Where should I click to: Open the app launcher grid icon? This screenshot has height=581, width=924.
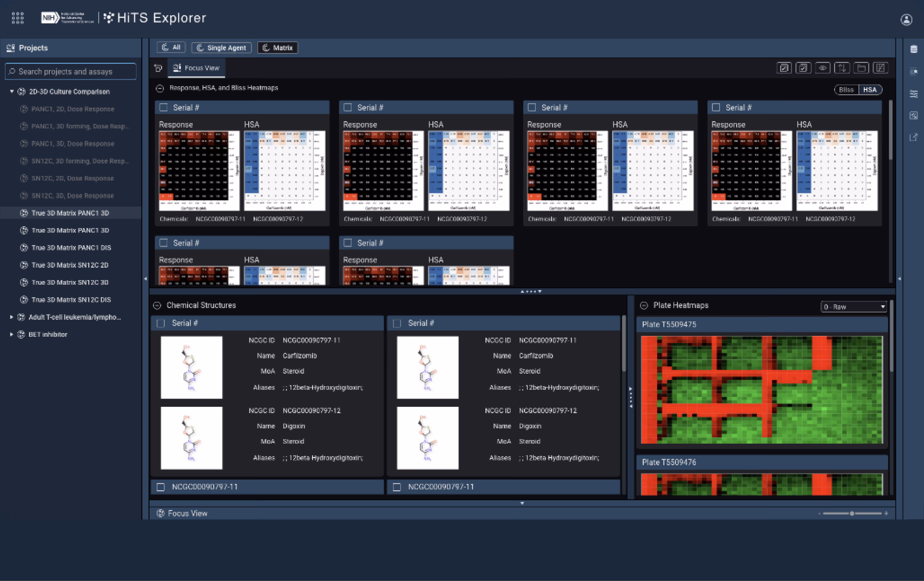tap(18, 18)
